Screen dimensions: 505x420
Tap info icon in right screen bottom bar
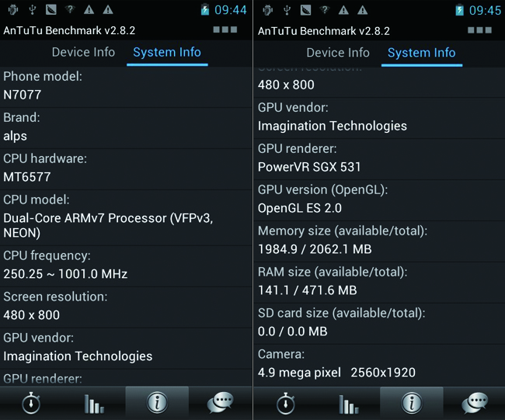411,403
